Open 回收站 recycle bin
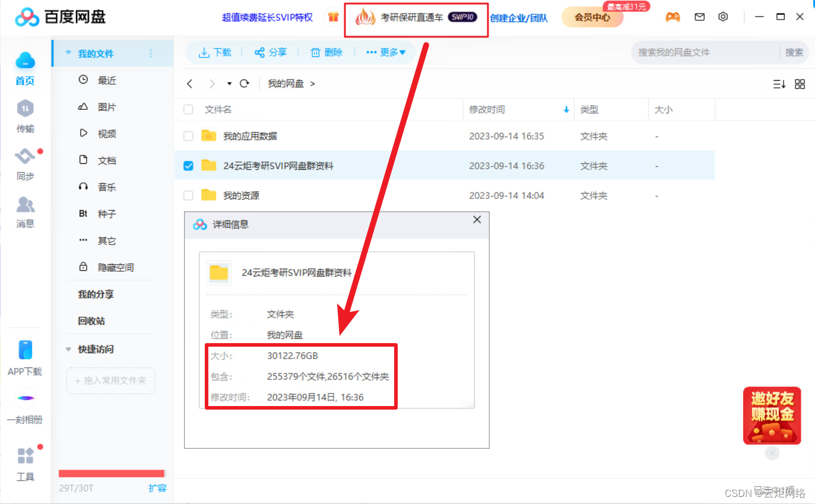 [x=91, y=321]
